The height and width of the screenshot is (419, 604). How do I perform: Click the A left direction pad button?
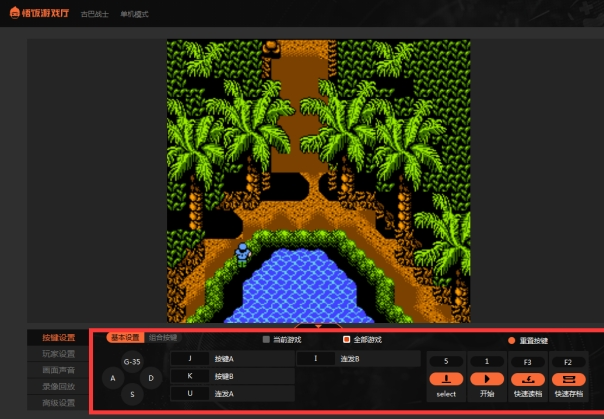(x=113, y=378)
